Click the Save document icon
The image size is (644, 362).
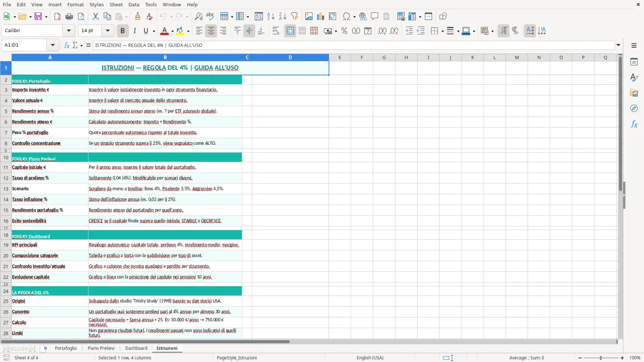(x=38, y=17)
